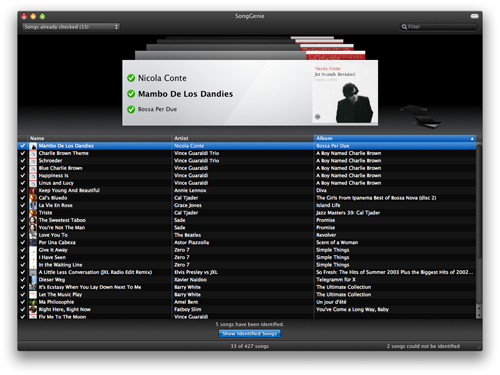Image resolution: width=500 pixels, height=375 pixels.
Task: Uncheck the Keep Young And Beautiful checkbox
Action: [x=23, y=190]
